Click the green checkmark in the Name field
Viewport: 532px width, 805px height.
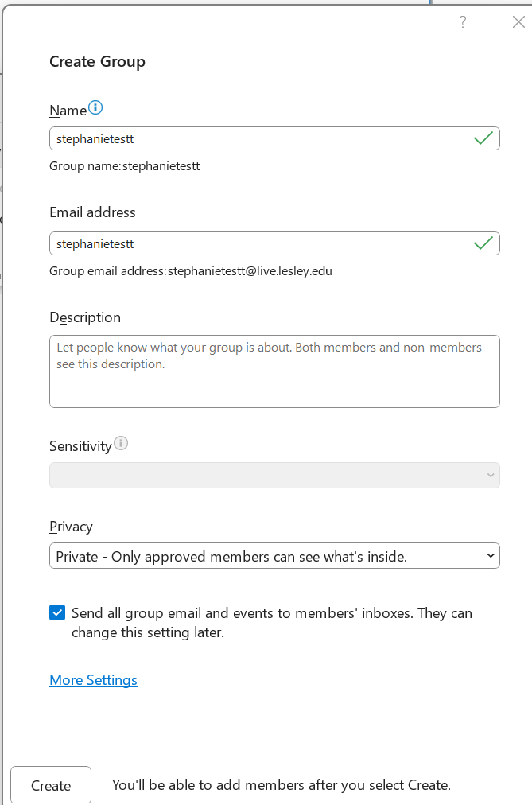483,138
